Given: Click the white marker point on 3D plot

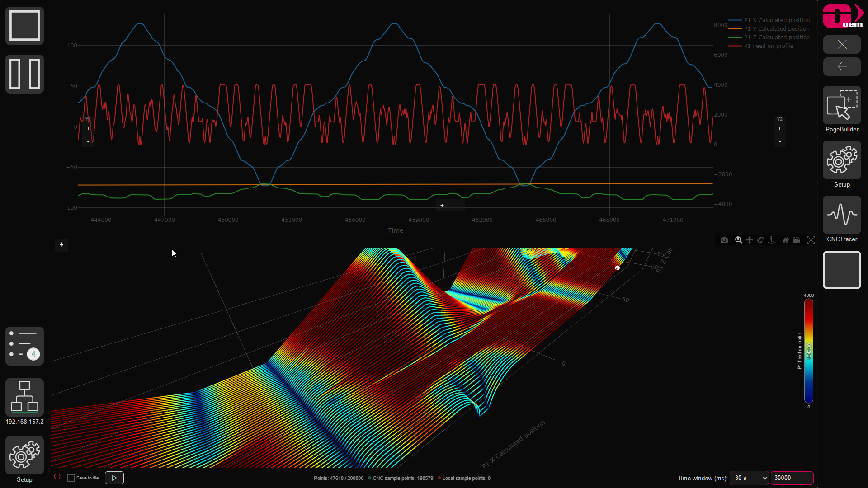Looking at the screenshot, I should (x=618, y=268).
